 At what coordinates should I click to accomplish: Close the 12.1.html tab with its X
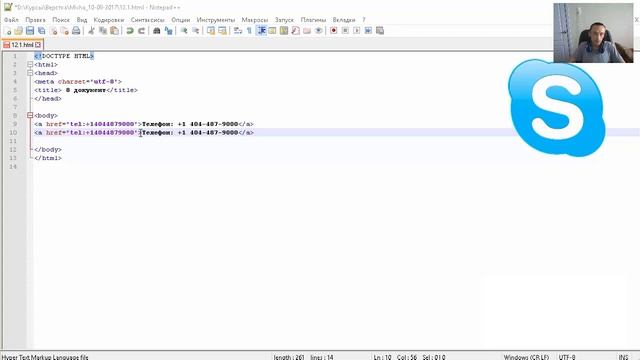coord(38,44)
